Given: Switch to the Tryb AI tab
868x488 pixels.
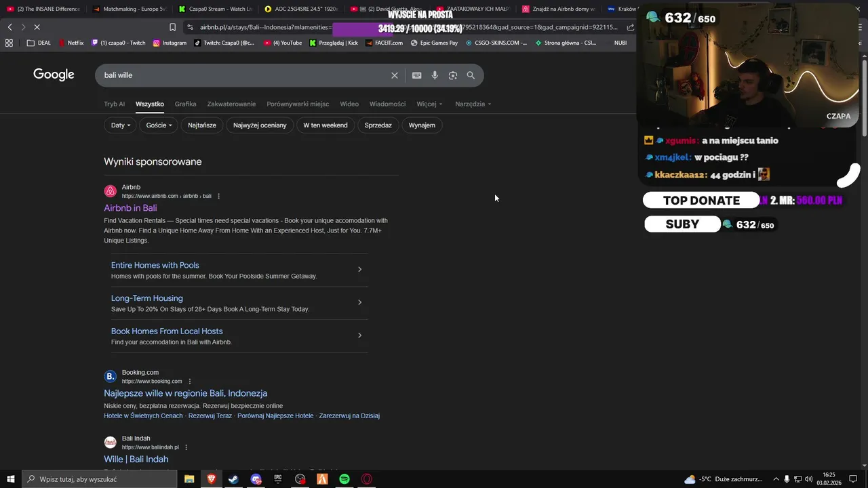Looking at the screenshot, I should click(114, 104).
